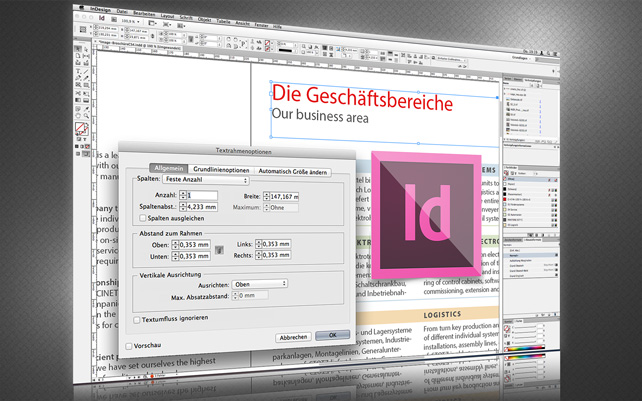Open the Spalten Feste Anzahl dropdown

click(x=206, y=180)
